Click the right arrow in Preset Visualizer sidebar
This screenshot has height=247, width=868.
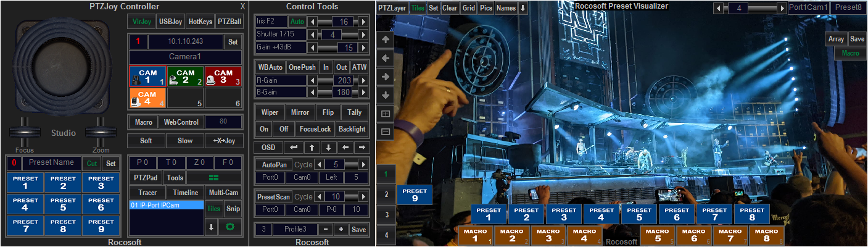pos(386,77)
